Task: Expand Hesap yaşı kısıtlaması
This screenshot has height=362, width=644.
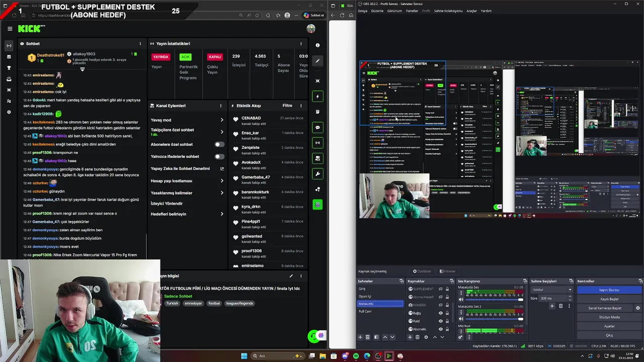Action: [222, 181]
